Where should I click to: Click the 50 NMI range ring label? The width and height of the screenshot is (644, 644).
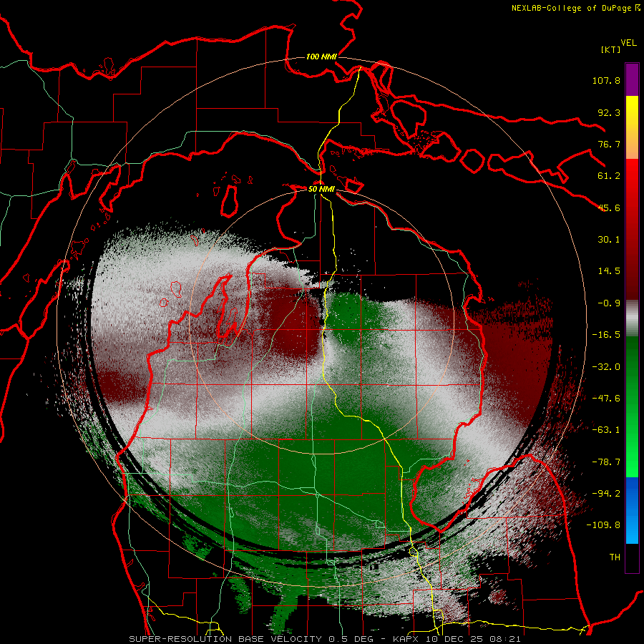[x=321, y=189]
